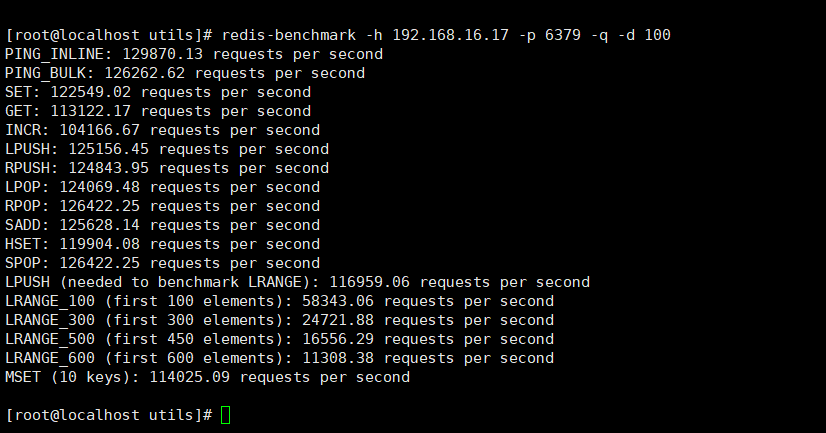
Task: Click the SET: 122549.02 result line
Action: [x=158, y=92]
